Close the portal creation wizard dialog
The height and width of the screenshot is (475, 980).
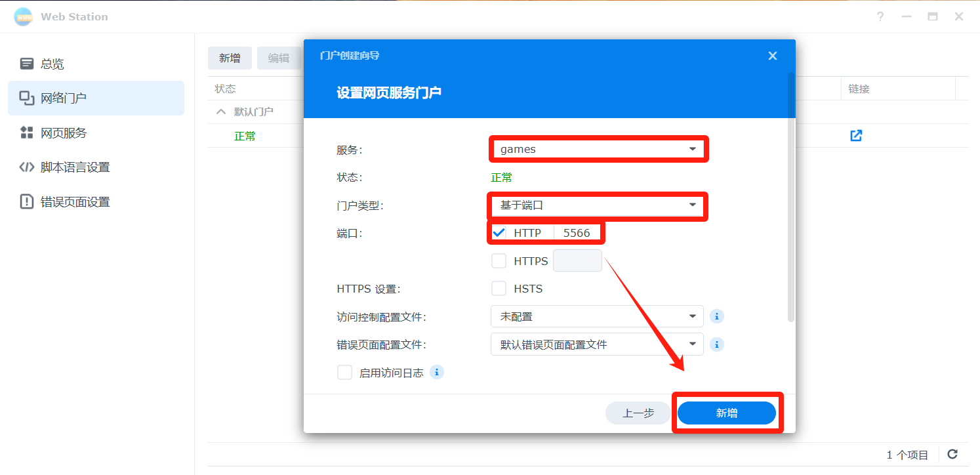pos(773,56)
